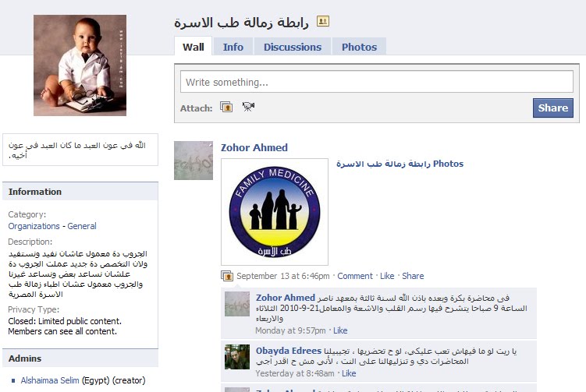
Task: Go to the Photos tab
Action: [359, 47]
